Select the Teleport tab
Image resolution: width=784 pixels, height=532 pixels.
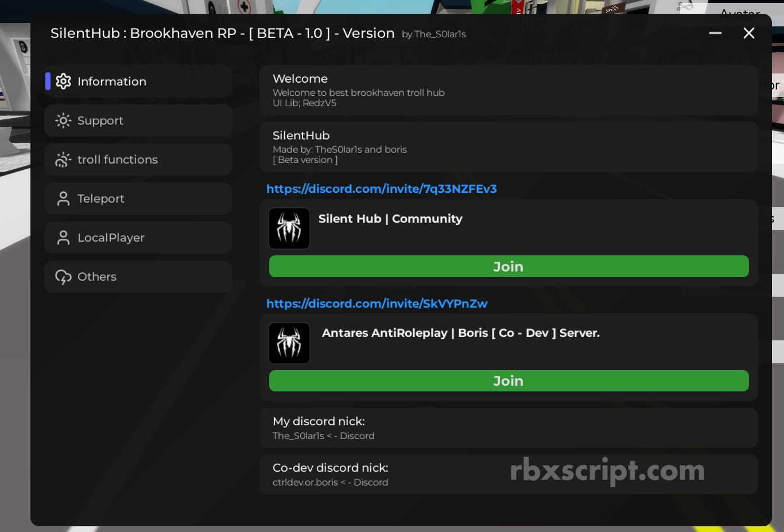click(138, 199)
